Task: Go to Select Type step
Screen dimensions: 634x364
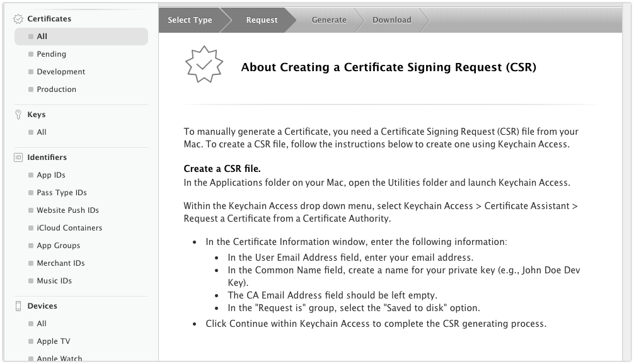Action: click(190, 20)
